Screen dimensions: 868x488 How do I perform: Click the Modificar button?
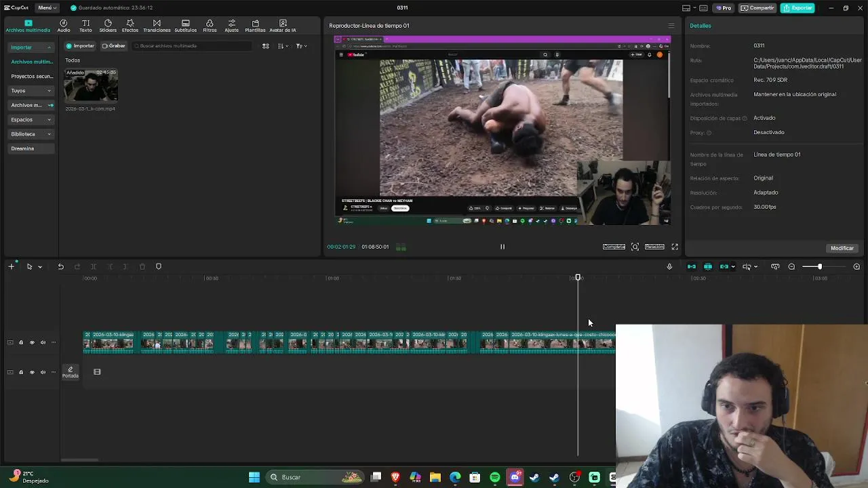[842, 248]
